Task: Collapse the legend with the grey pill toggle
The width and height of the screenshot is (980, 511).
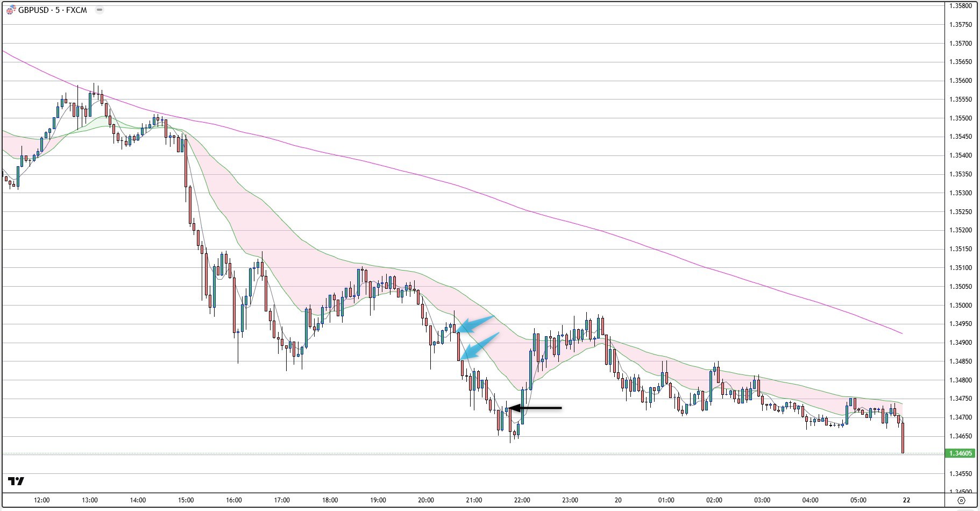Action: point(99,10)
